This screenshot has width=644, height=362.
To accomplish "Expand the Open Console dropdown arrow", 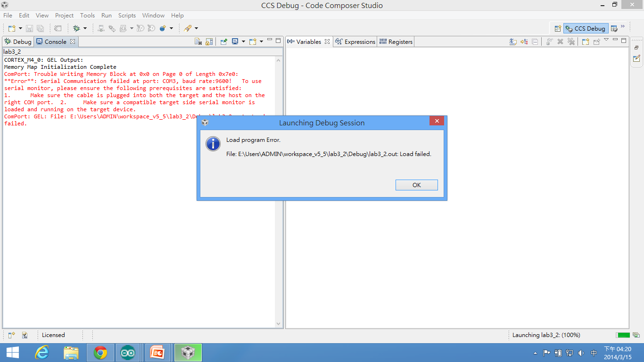I will tap(261, 41).
